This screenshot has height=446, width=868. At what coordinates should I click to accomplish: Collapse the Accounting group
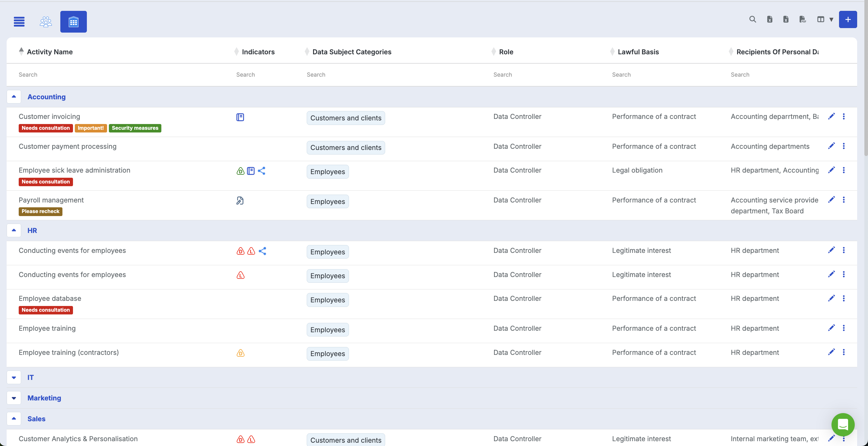pos(14,97)
